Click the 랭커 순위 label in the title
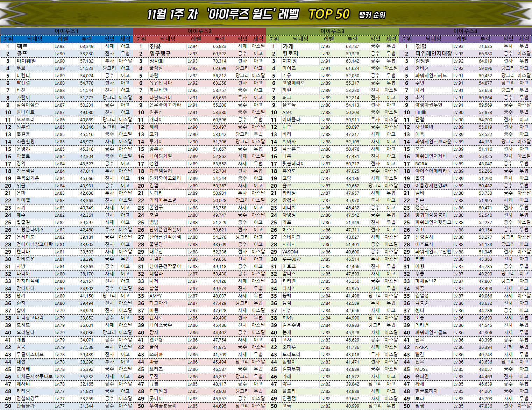Image resolution: width=532 pixels, height=410 pixels. tap(372, 15)
